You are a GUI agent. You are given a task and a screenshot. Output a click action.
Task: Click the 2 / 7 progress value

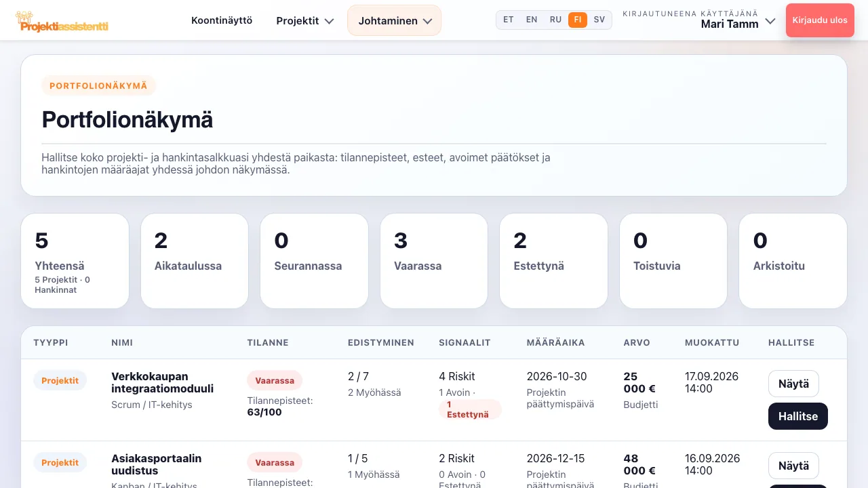point(358,376)
